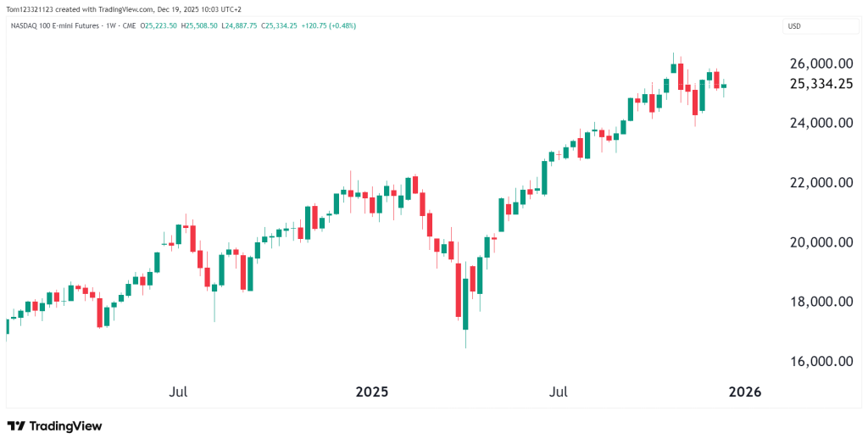Click the 22,000.00 price axis label
Screen dimensions: 868x444
pyautogui.click(x=821, y=182)
